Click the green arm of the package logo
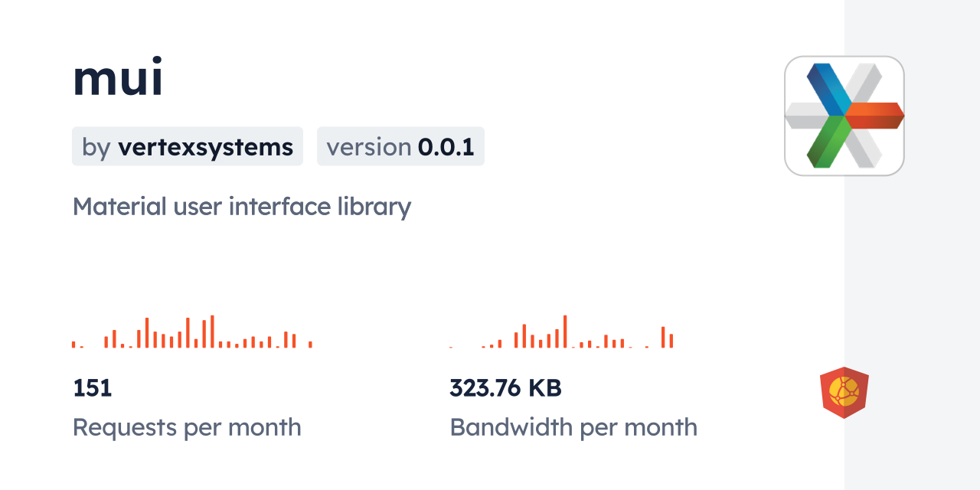 coord(828,144)
